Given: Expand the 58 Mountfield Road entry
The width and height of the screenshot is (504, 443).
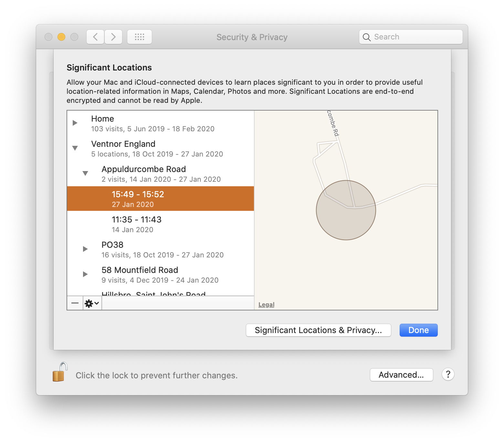Looking at the screenshot, I should pyautogui.click(x=85, y=274).
